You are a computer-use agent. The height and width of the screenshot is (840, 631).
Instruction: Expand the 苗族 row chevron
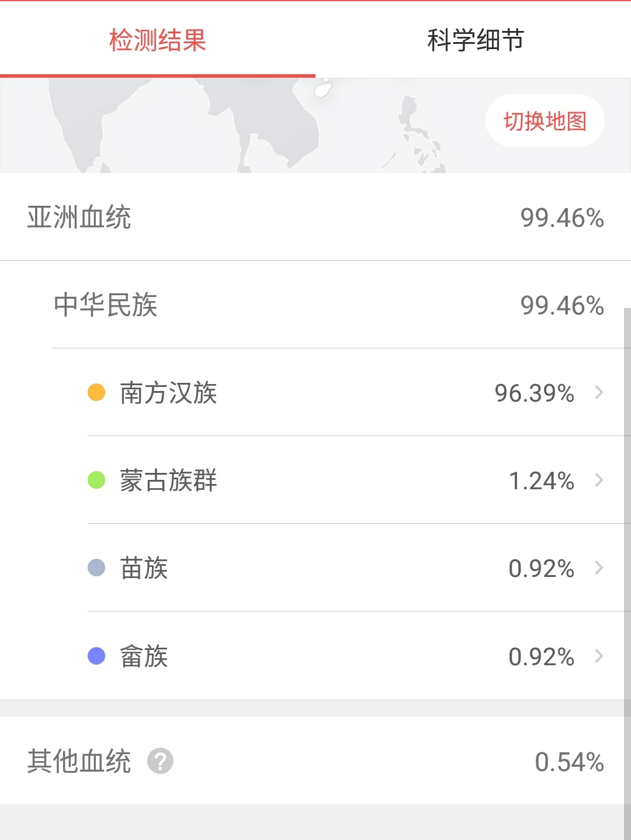click(x=599, y=568)
